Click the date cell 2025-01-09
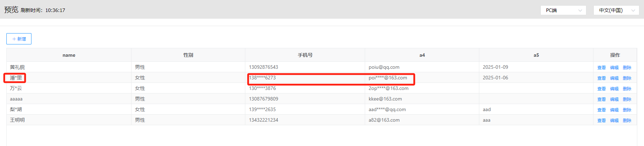 [495, 67]
